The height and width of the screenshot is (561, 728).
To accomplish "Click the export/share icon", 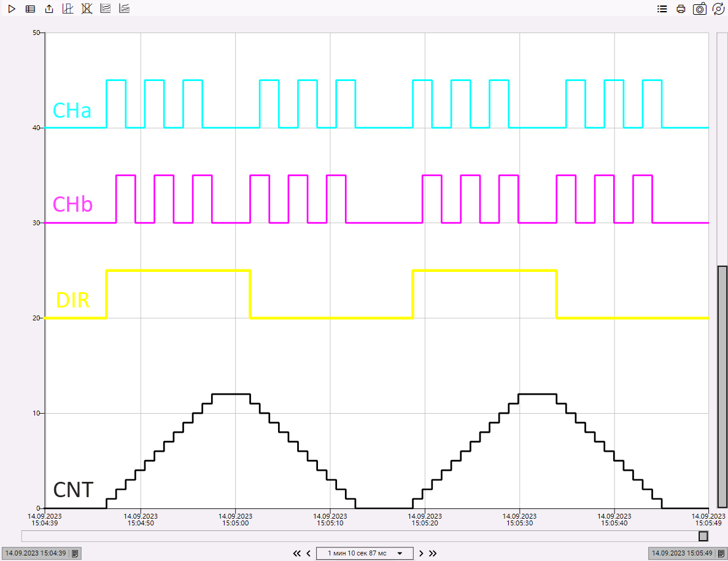I will pos(48,9).
